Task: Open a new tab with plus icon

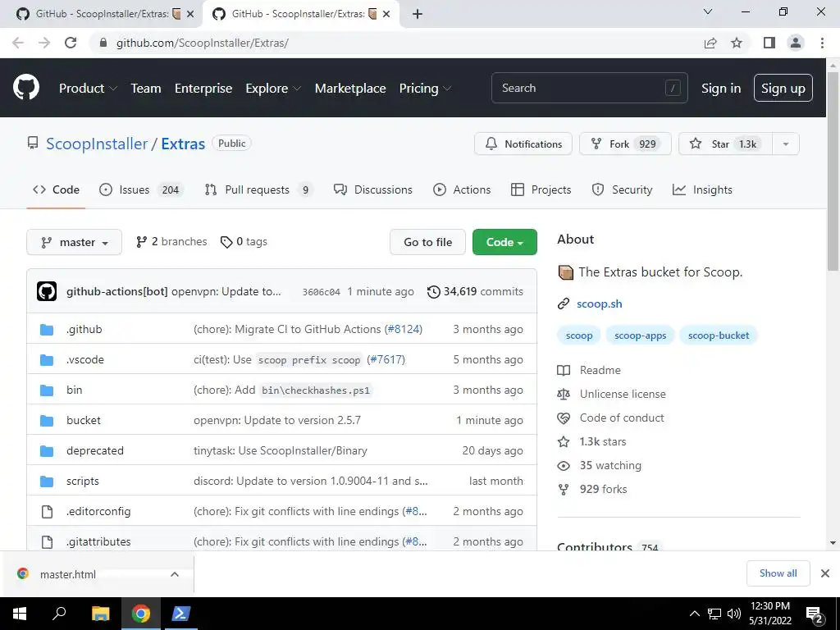Action: point(418,14)
